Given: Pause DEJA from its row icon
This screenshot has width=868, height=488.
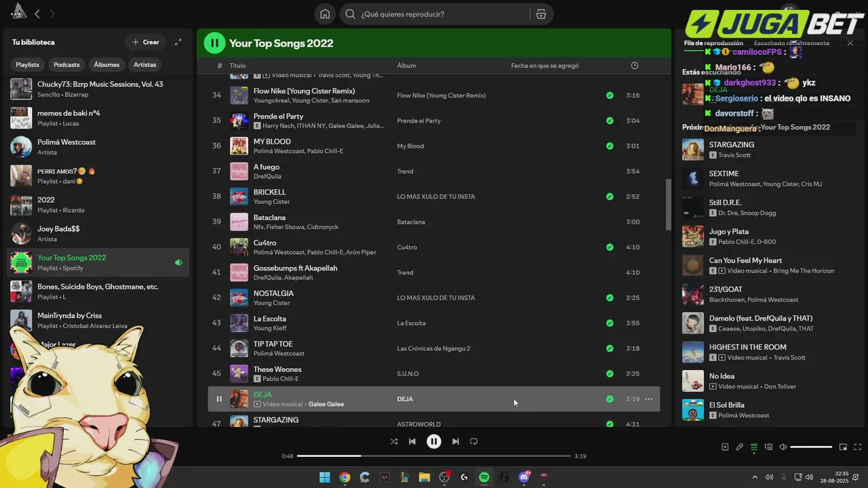Looking at the screenshot, I should coord(218,399).
